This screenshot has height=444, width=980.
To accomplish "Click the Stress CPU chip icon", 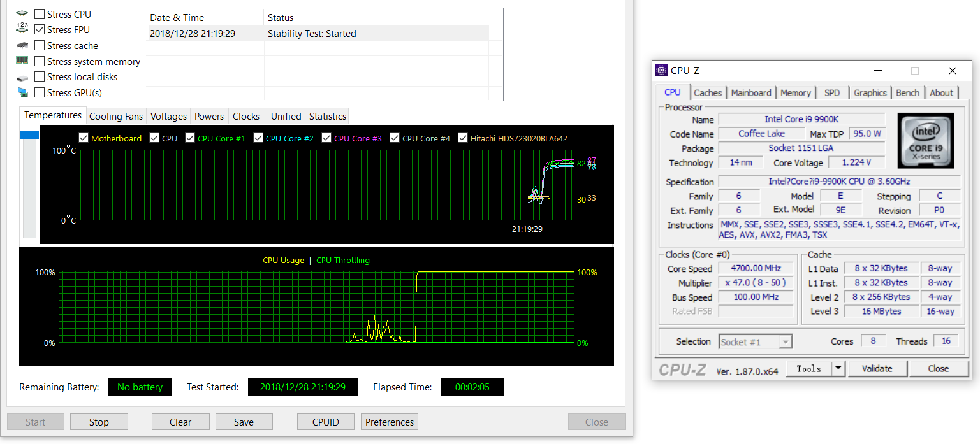I will point(22,13).
